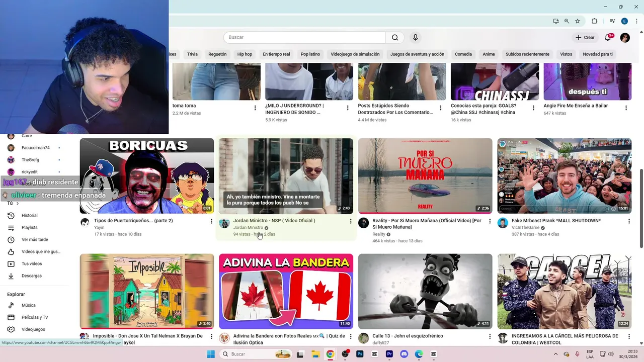Select the Comedia filter chip

[x=463, y=54]
